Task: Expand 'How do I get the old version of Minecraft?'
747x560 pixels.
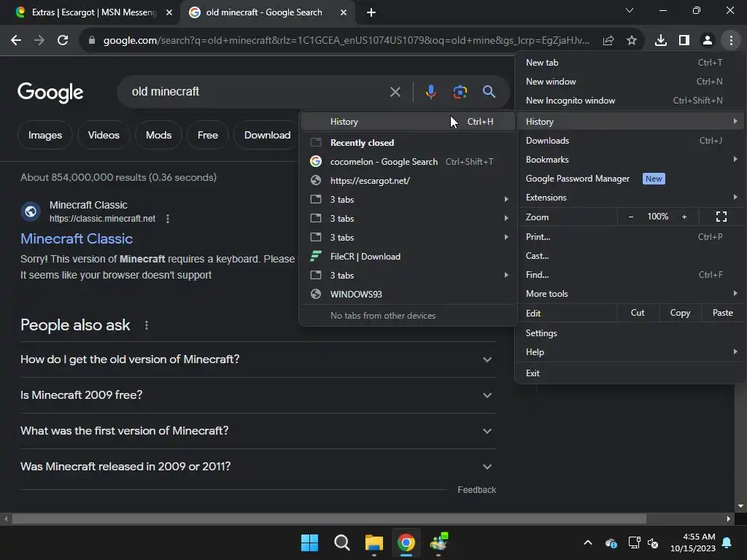Action: coord(258,359)
